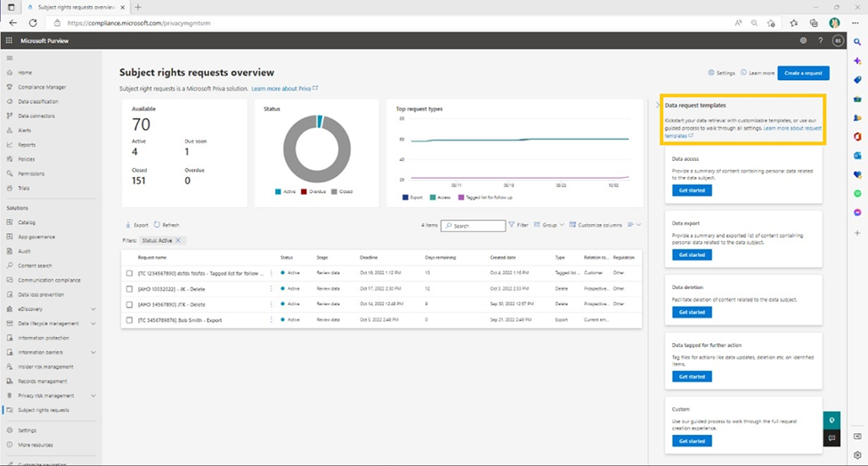Open the help question mark icon
Viewport: 868px width, 466px height.
click(x=821, y=40)
